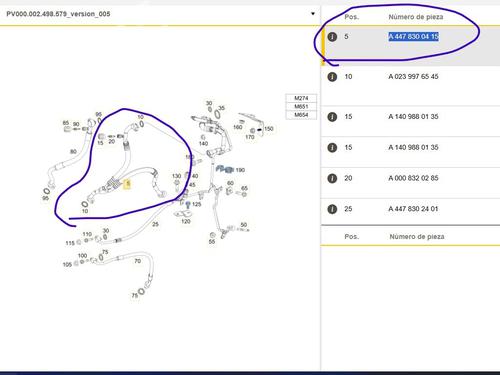Viewport: 500px width, 375px height.
Task: Open info icon for part A 023 997 65 45
Action: pos(332,77)
